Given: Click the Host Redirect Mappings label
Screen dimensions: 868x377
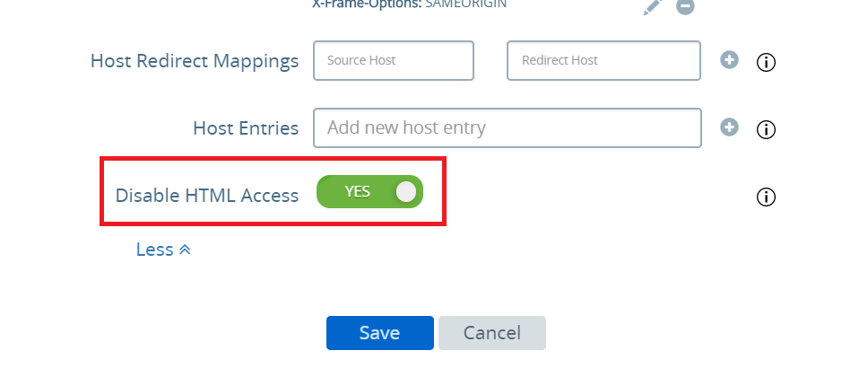Looking at the screenshot, I should [195, 61].
